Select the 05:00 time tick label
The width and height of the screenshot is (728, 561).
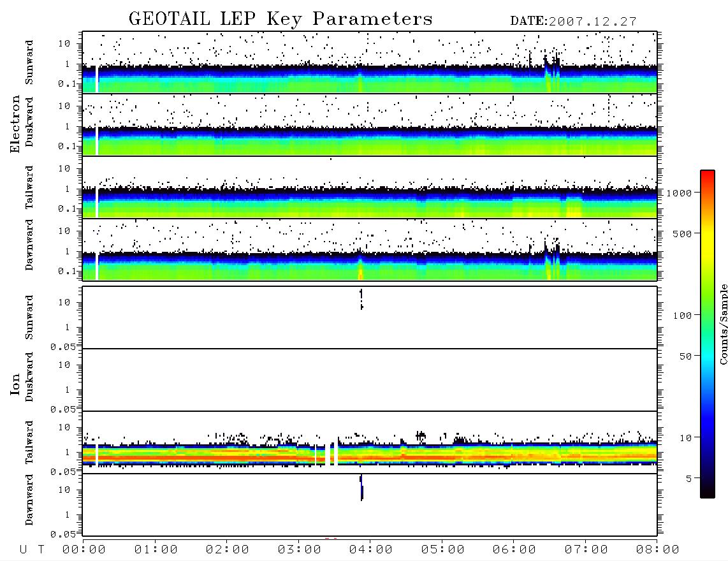tap(443, 550)
